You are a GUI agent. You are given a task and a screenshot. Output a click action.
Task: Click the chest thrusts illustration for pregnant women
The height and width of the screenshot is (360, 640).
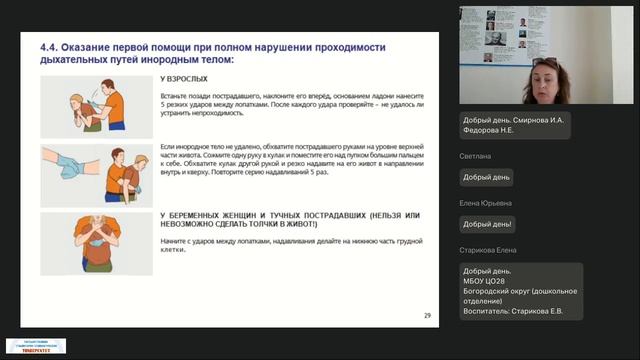tap(96, 244)
